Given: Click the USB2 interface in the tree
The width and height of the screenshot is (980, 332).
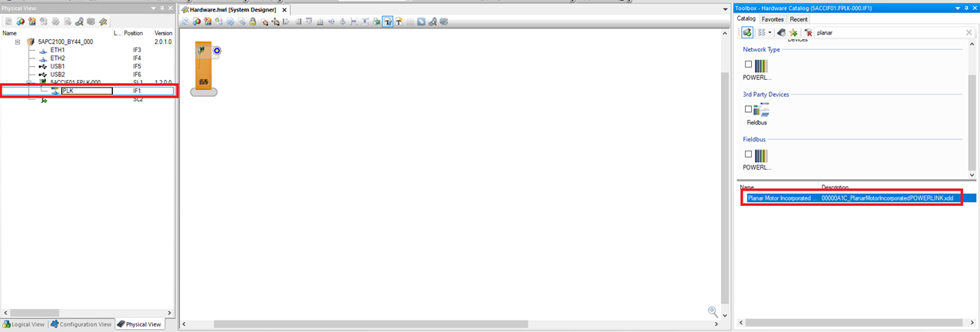Looking at the screenshot, I should [x=58, y=75].
